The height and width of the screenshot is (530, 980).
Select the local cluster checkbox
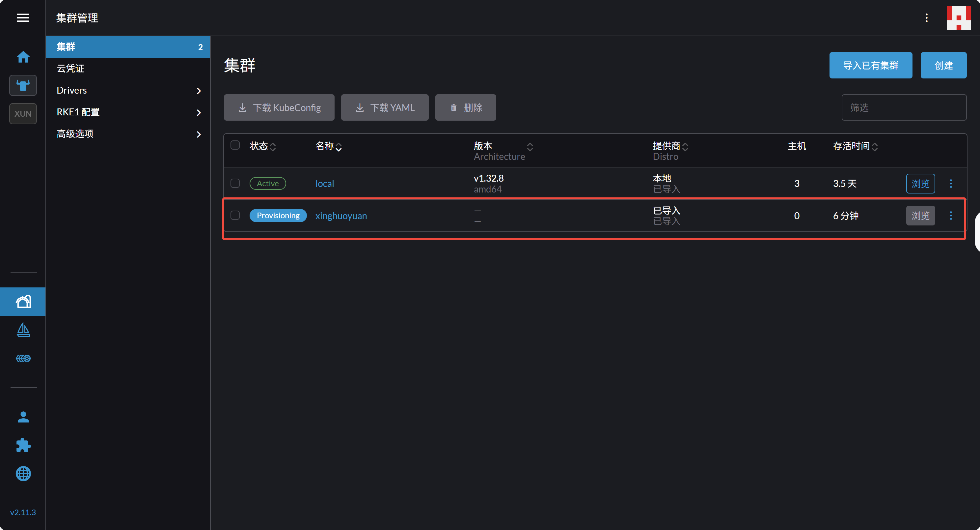click(235, 184)
